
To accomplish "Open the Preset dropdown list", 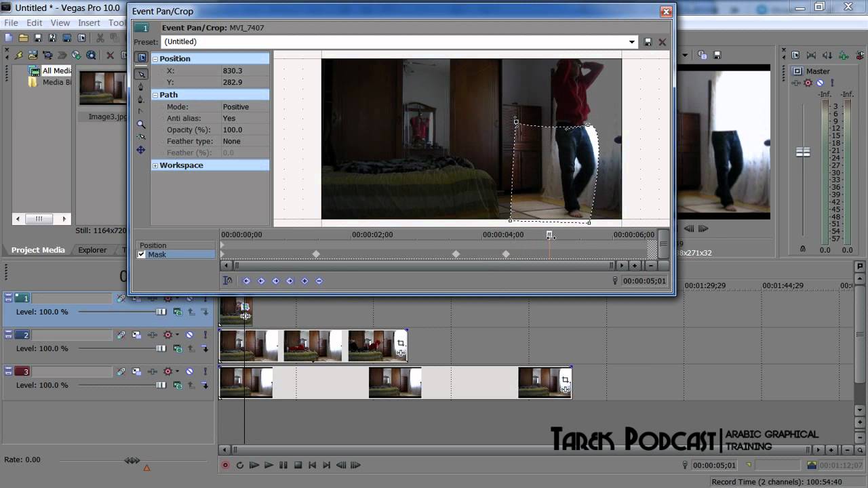I will (x=632, y=42).
